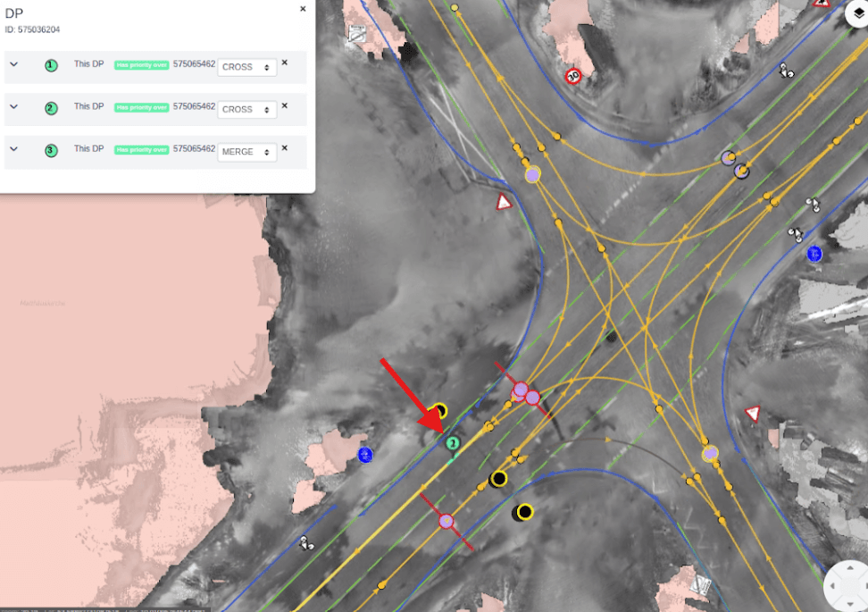Open CROSS dropdown in row 2
The width and height of the screenshot is (868, 612).
click(246, 110)
